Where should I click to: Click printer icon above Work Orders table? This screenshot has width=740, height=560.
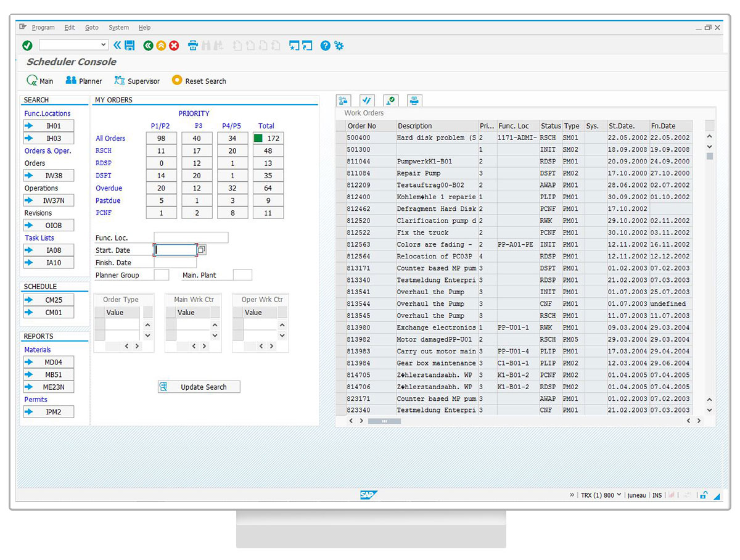point(414,101)
